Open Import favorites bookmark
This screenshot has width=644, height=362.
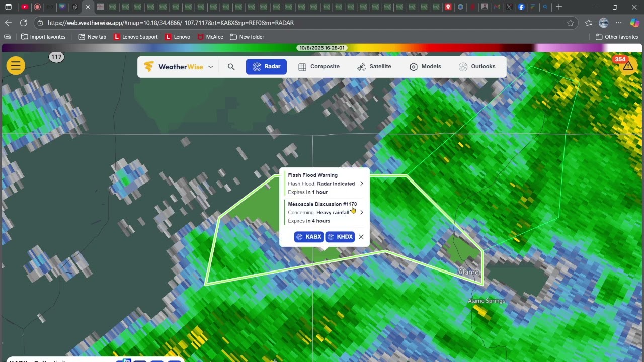[43, 37]
